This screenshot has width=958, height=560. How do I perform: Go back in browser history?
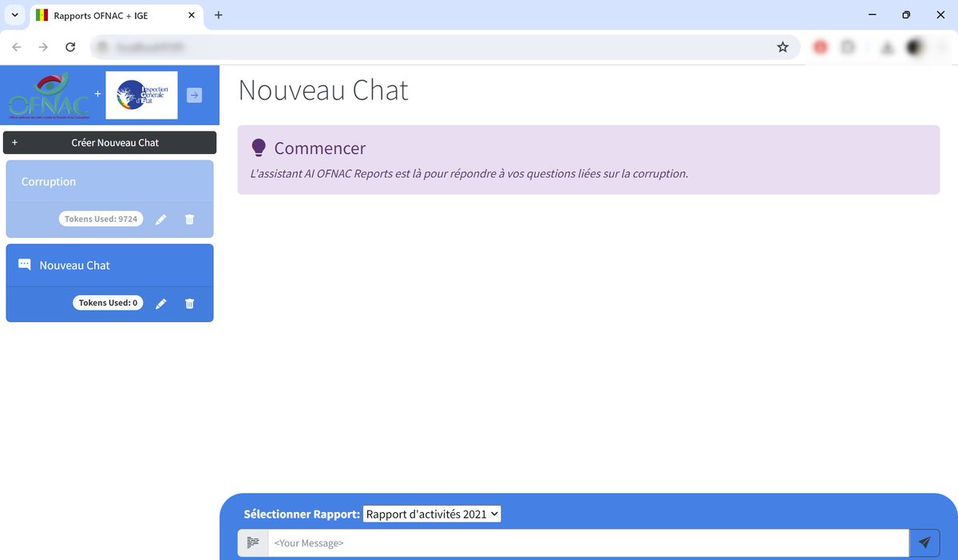[x=17, y=47]
